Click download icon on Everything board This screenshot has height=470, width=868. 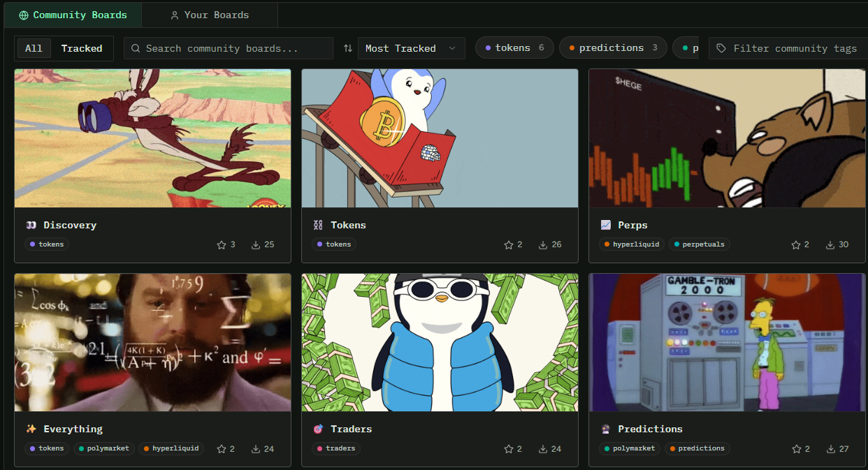(256, 449)
